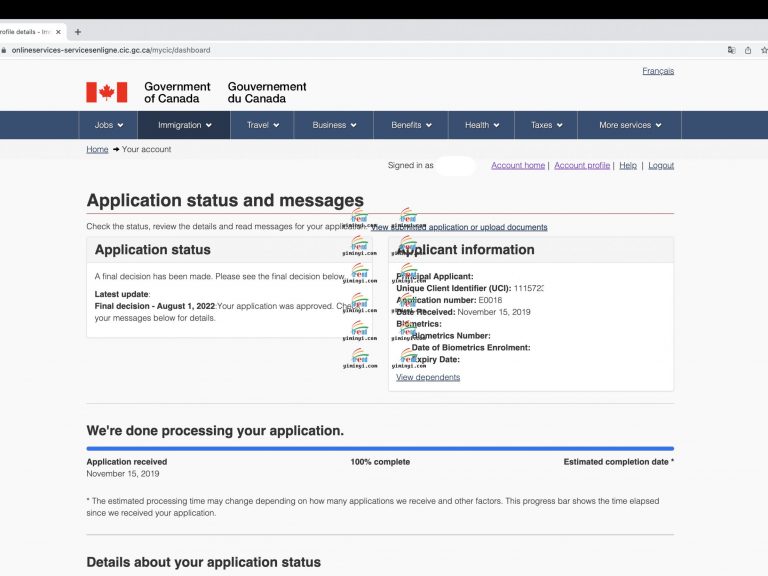768x576 pixels.
Task: Click the Home breadcrumb link
Action: pos(97,149)
